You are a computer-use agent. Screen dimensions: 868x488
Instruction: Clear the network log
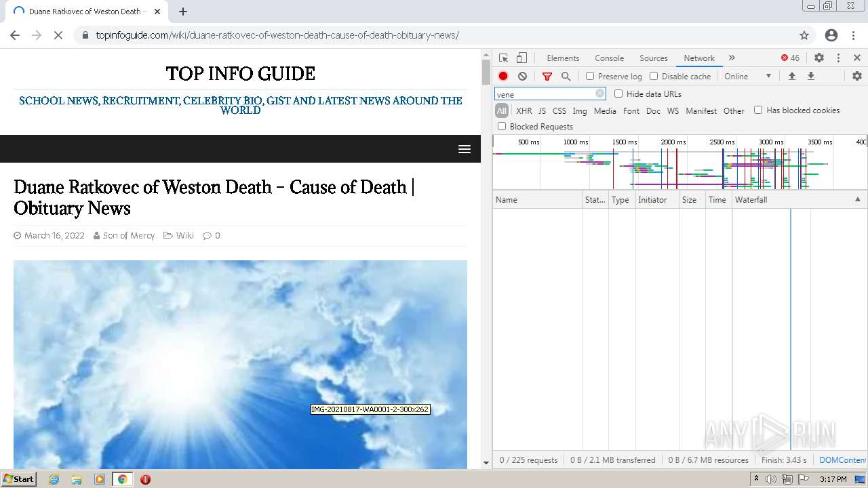point(522,77)
